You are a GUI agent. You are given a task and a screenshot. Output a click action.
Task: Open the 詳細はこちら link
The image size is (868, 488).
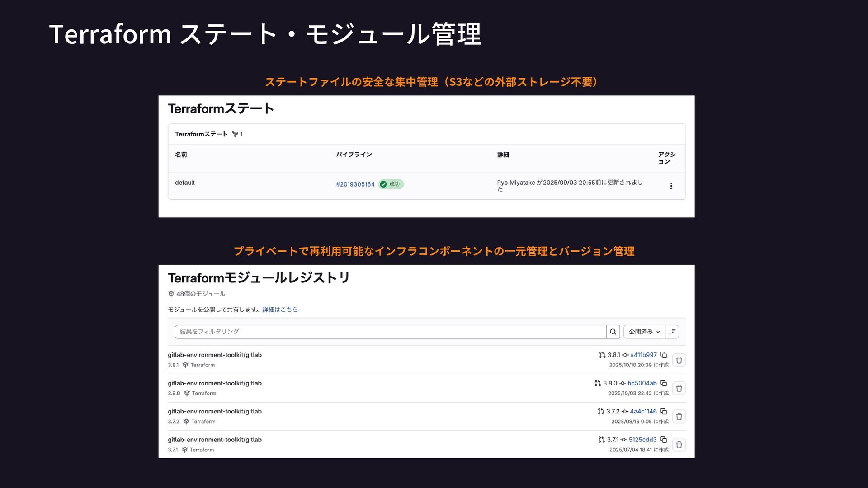[x=280, y=310]
